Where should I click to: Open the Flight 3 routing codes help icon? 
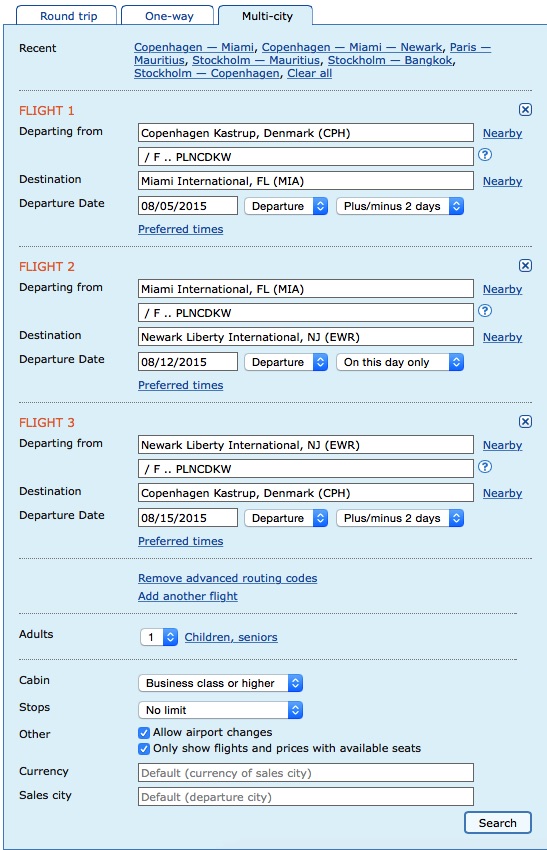pos(485,467)
